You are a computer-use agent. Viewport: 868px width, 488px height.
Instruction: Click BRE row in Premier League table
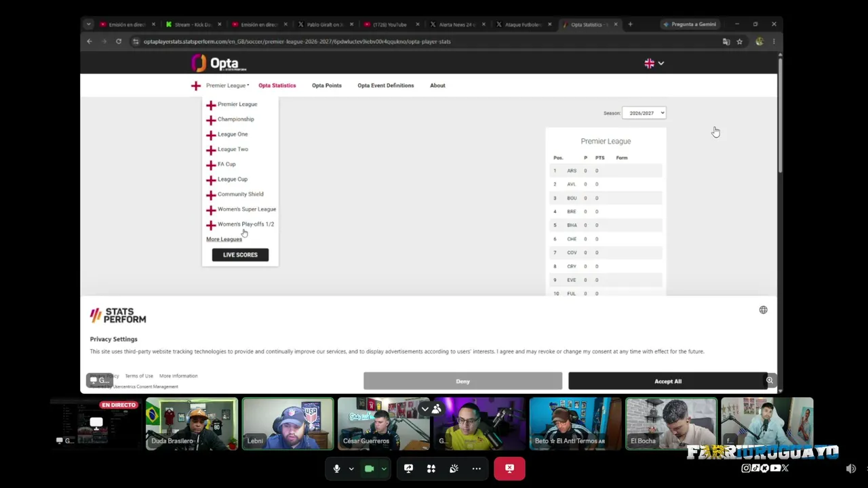click(x=606, y=211)
